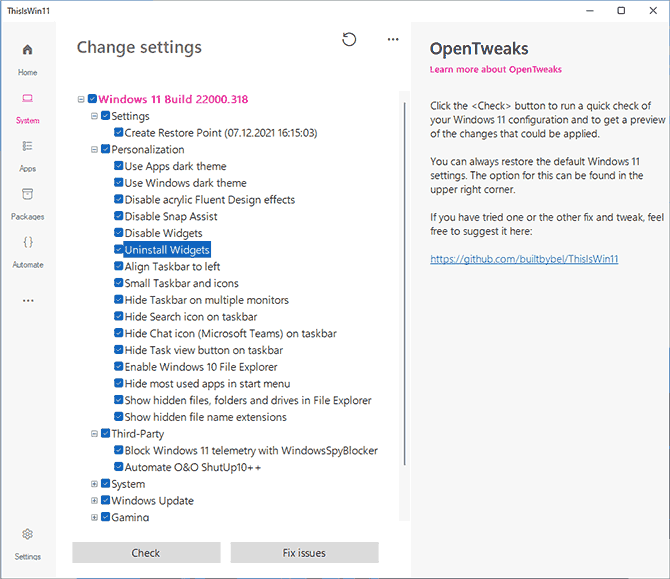Viewport: 670px width, 579px height.
Task: Maximize the ThisIsWin11 window
Action: pyautogui.click(x=621, y=11)
